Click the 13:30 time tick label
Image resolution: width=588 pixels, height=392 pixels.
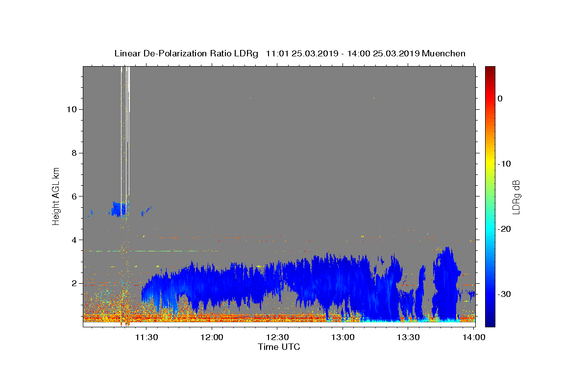click(408, 337)
